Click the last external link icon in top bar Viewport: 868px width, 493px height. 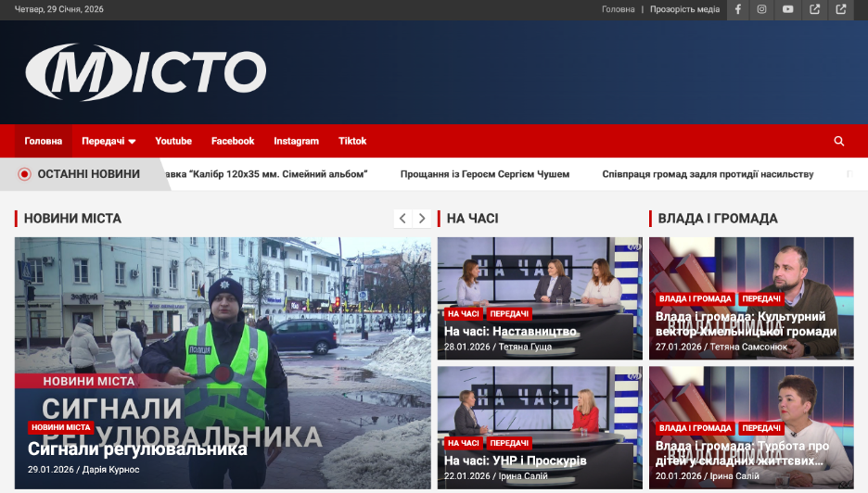841,9
